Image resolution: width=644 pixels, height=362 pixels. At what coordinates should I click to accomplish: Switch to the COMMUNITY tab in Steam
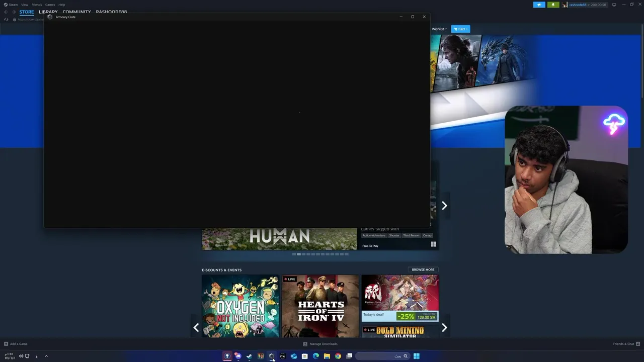[76, 12]
